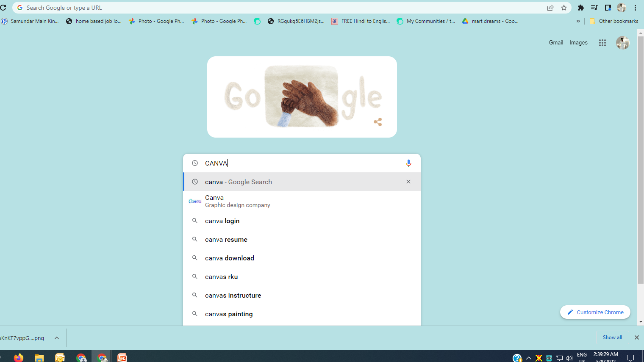Open the Google account avatar on page
Screen dimensions: 644x362
pos(623,43)
